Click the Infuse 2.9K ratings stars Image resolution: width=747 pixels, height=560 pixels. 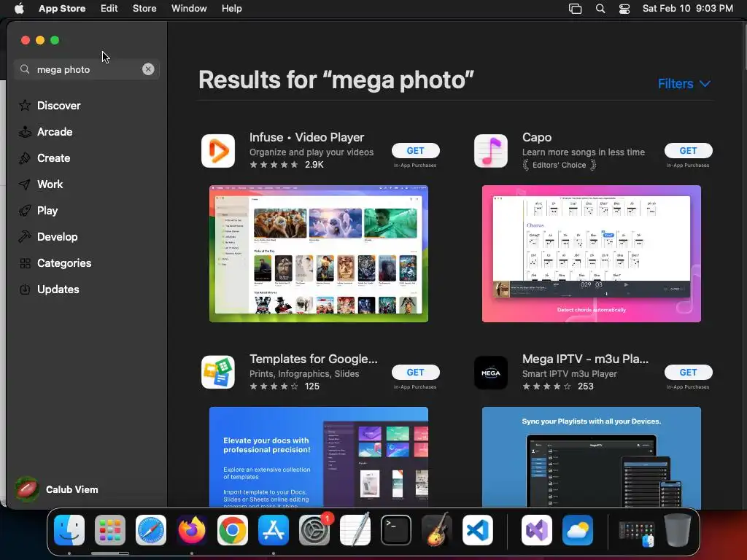click(274, 165)
